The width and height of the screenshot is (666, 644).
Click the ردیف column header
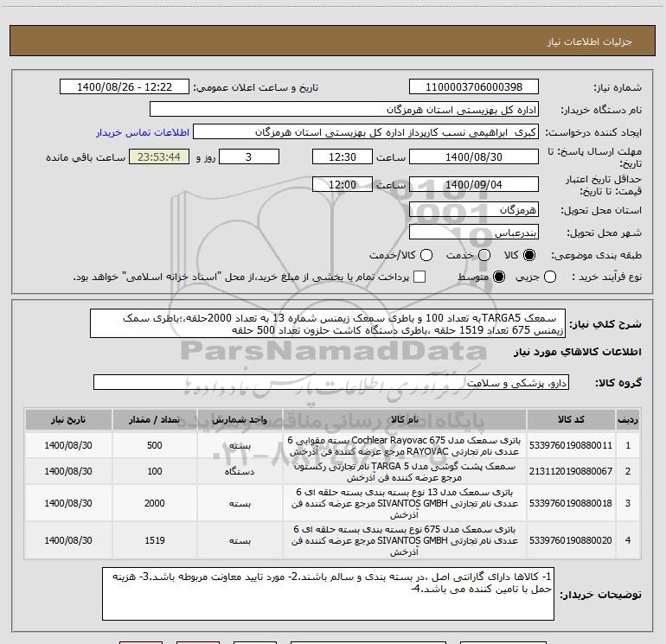coord(628,419)
